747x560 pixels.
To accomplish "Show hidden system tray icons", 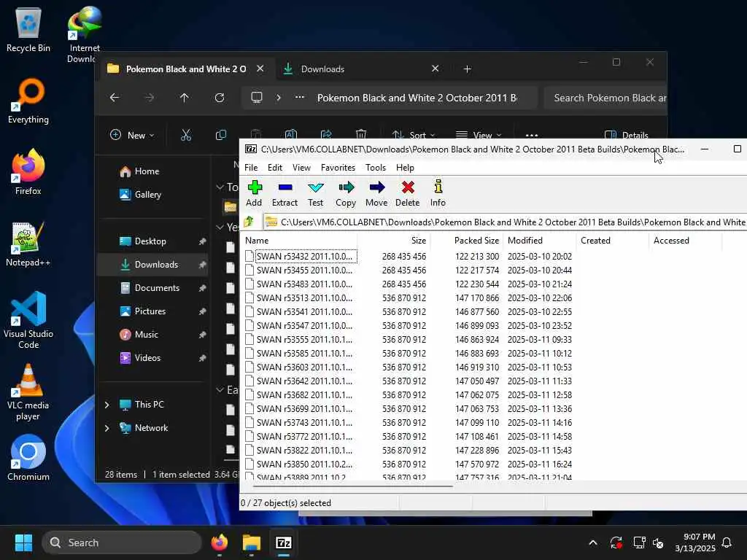I will 593,542.
